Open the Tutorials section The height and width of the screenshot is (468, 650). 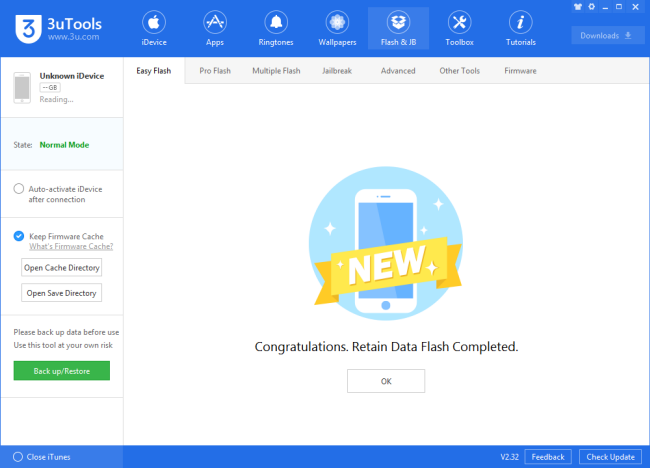520,28
